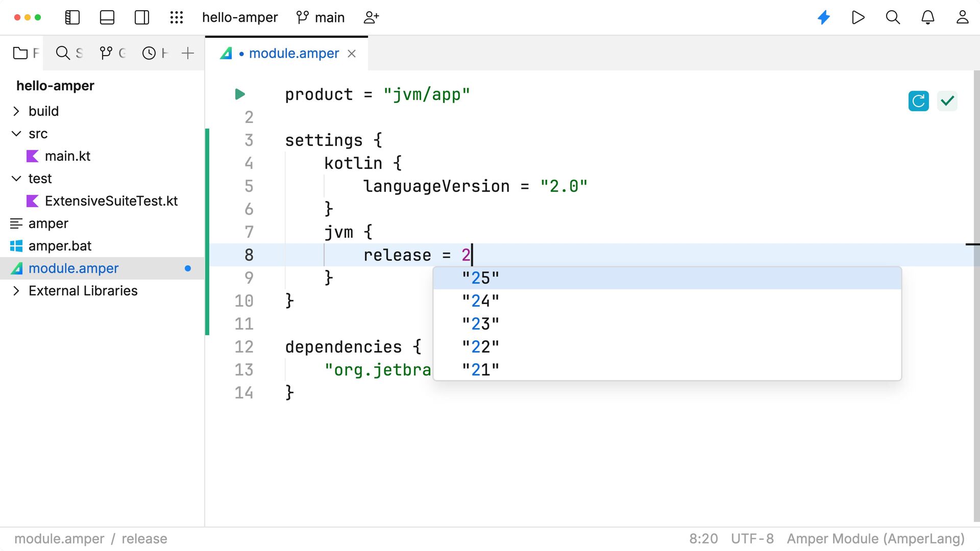Toggle the left sidebar panel icon

72,17
